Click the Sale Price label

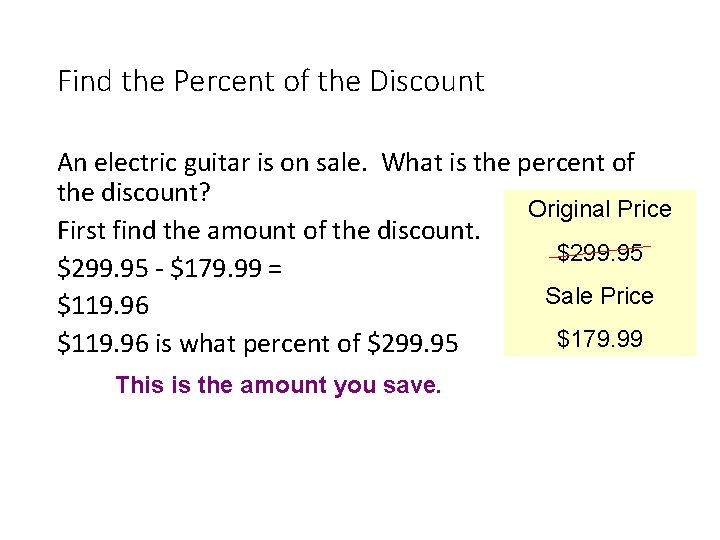point(599,296)
